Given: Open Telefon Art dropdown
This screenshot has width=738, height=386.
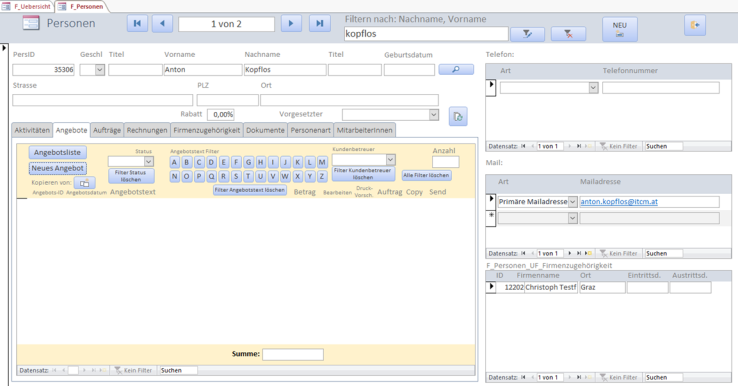Looking at the screenshot, I should pos(593,88).
